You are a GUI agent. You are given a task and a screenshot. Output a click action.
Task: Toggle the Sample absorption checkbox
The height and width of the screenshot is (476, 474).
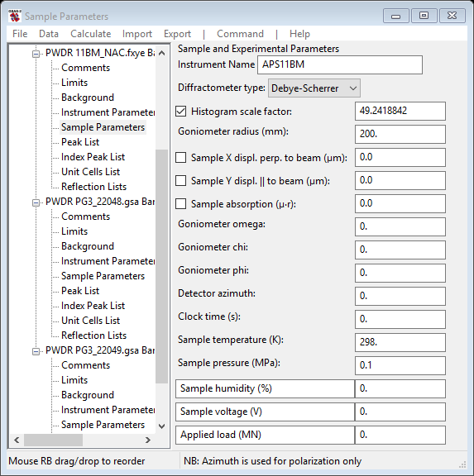click(181, 203)
